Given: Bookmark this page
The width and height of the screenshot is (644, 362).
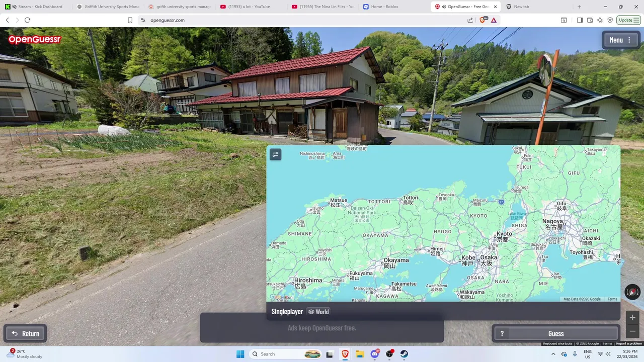Looking at the screenshot, I should tap(130, 20).
